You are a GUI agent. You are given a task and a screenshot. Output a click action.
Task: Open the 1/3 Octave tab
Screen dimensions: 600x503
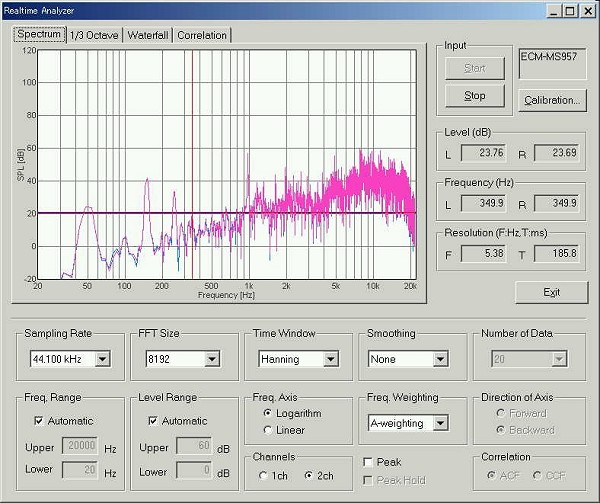[94, 35]
